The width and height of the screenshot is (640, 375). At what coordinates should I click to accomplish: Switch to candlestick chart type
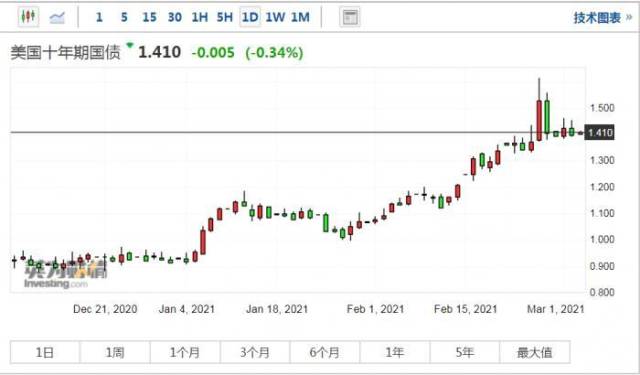28,17
